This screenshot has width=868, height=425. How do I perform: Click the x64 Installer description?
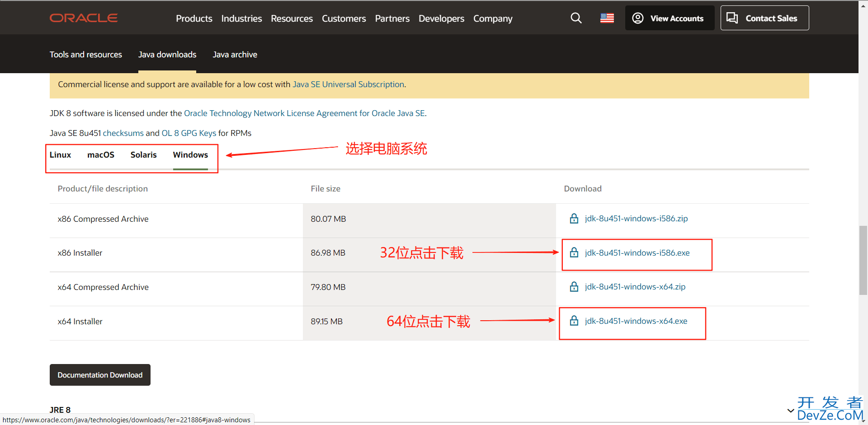pyautogui.click(x=80, y=322)
